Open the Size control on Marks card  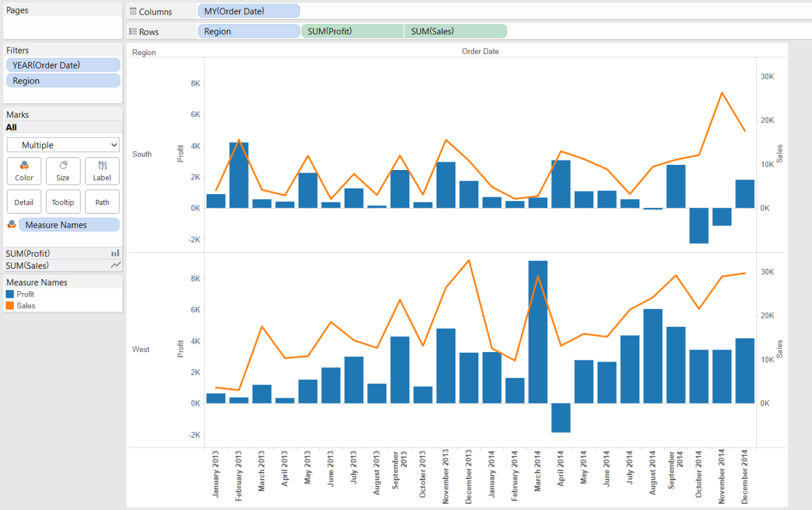point(63,171)
